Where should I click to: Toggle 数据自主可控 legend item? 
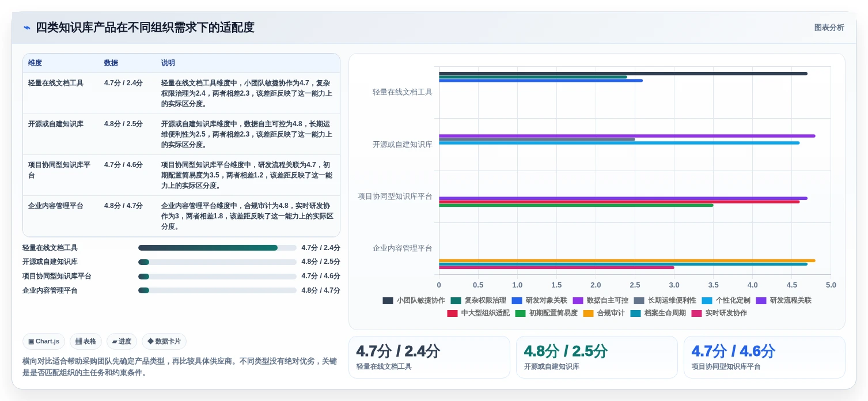click(x=600, y=300)
